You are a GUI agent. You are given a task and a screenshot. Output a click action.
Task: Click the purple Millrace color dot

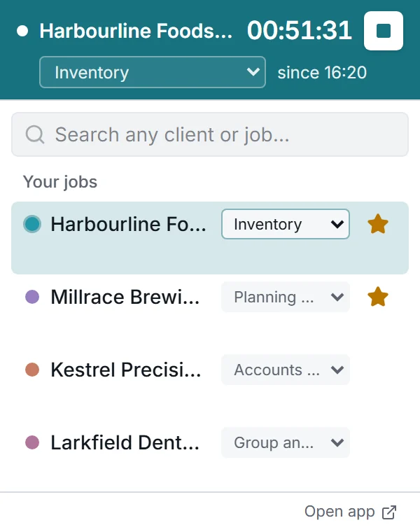coord(32,297)
